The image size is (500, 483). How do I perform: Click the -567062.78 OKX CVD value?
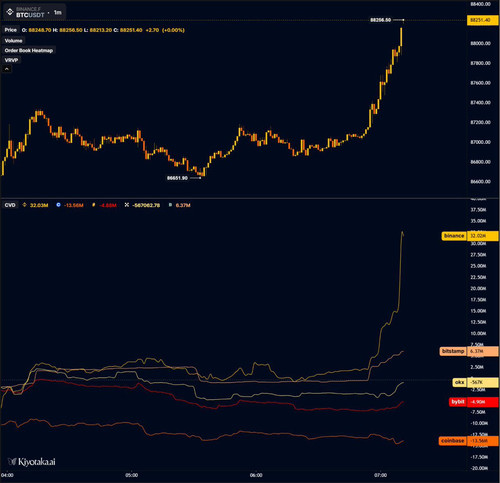point(146,205)
